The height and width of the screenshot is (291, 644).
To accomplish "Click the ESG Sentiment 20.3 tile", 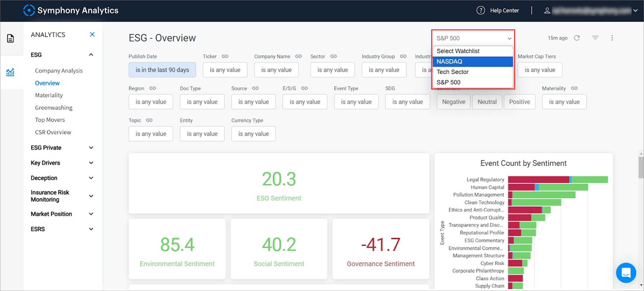I will pyautogui.click(x=279, y=183).
